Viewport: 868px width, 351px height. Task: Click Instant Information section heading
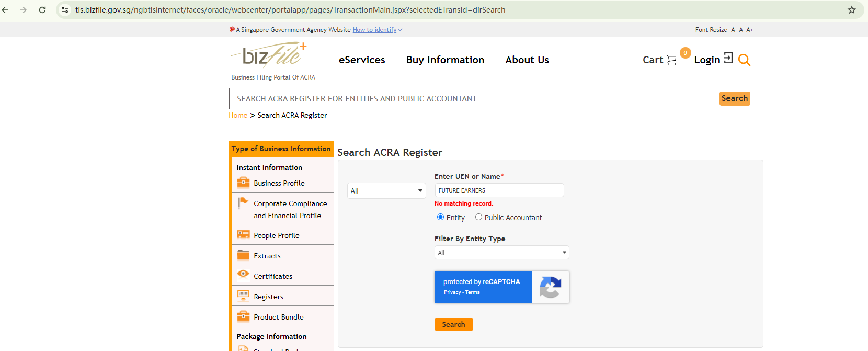pos(269,167)
